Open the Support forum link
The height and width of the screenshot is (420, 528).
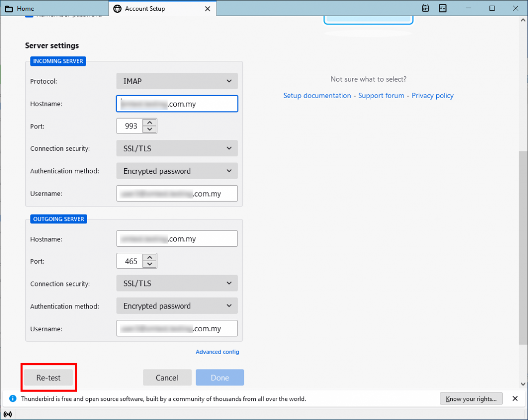[381, 96]
